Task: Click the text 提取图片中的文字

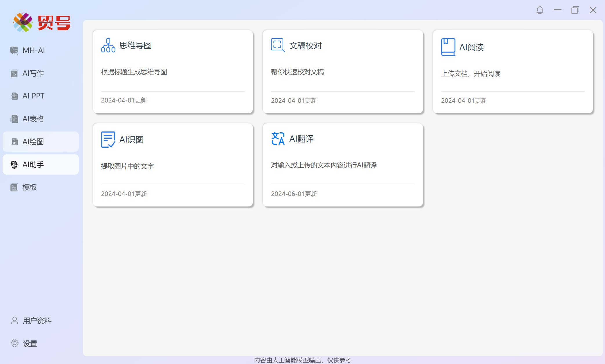Action: pos(127,167)
